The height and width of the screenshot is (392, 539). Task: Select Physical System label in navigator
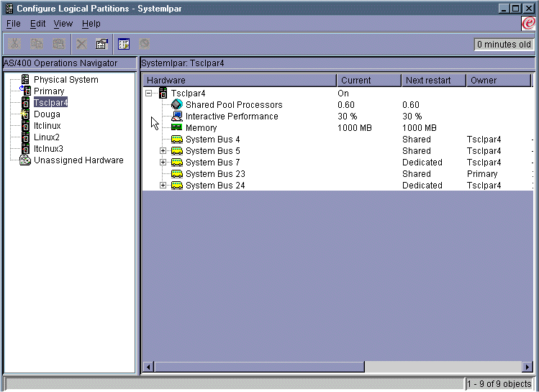[66, 79]
